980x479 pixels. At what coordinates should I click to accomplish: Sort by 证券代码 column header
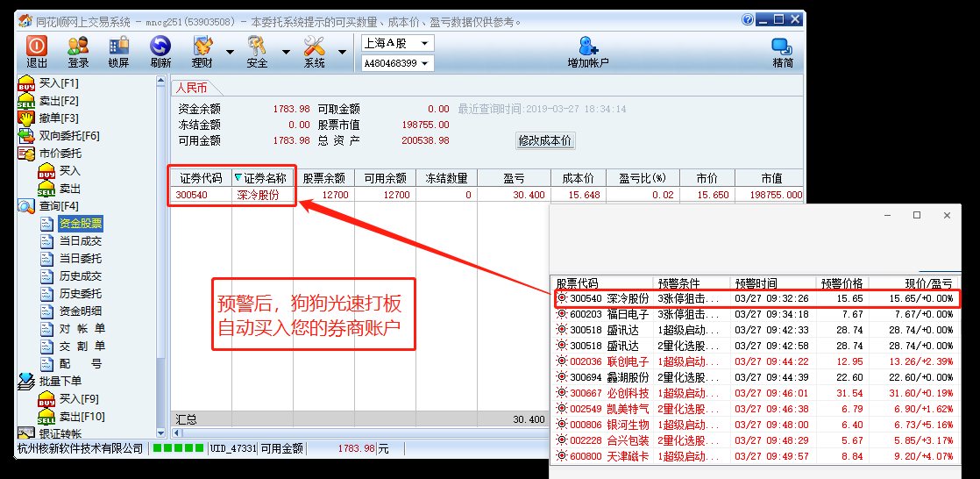pos(201,178)
